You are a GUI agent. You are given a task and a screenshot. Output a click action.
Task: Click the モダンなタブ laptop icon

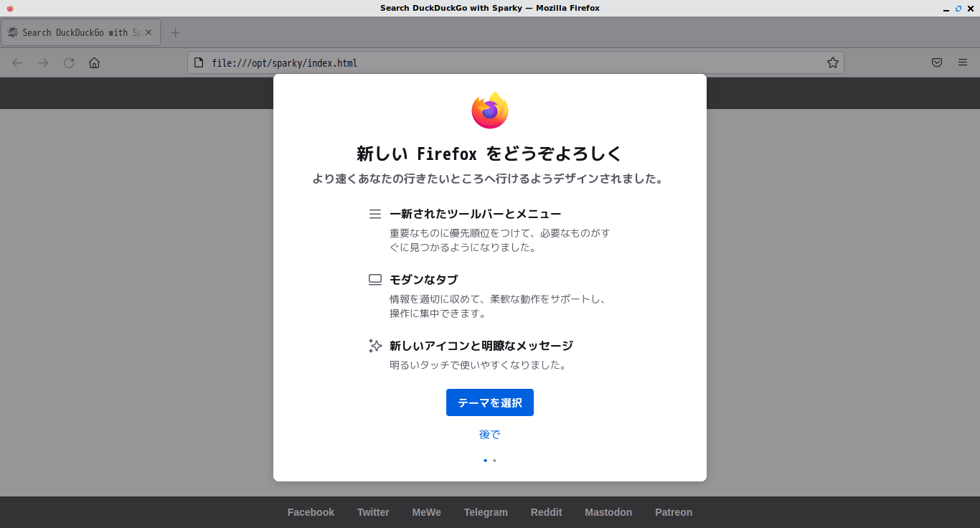coord(375,280)
